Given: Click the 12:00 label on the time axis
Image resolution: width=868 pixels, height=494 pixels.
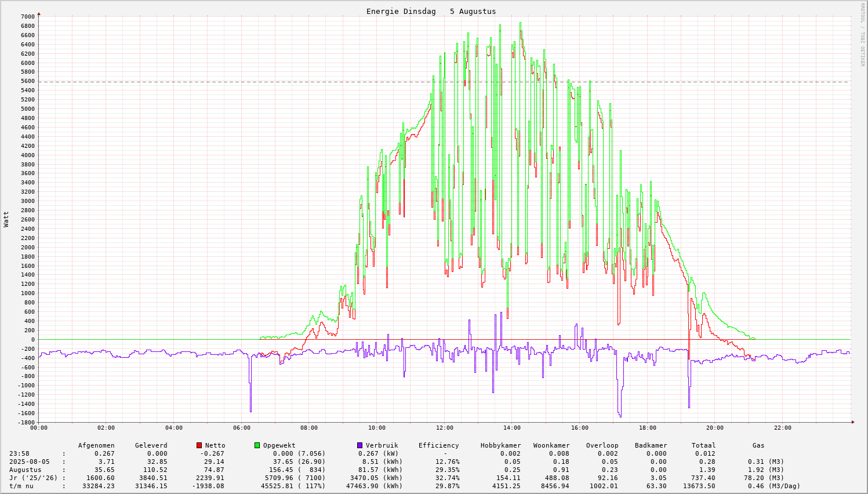Looking at the screenshot, I should point(444,428).
